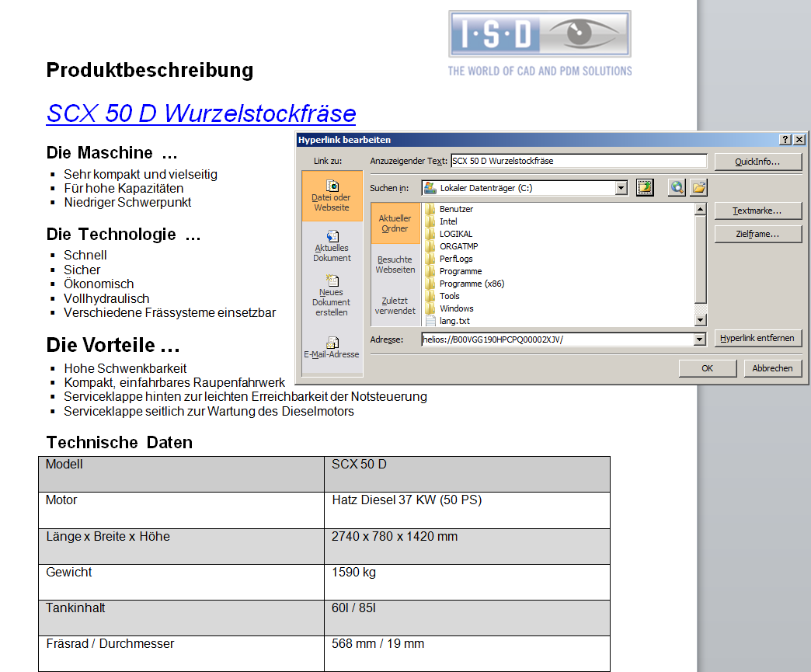This screenshot has width=811, height=672.
Task: Cancel with the Abbrechen button
Action: (x=773, y=368)
